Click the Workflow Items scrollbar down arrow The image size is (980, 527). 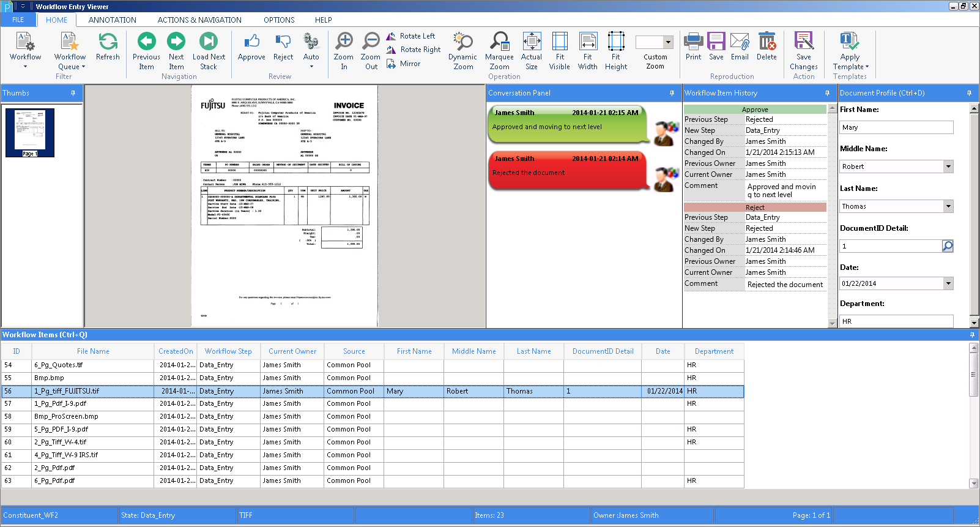(974, 484)
